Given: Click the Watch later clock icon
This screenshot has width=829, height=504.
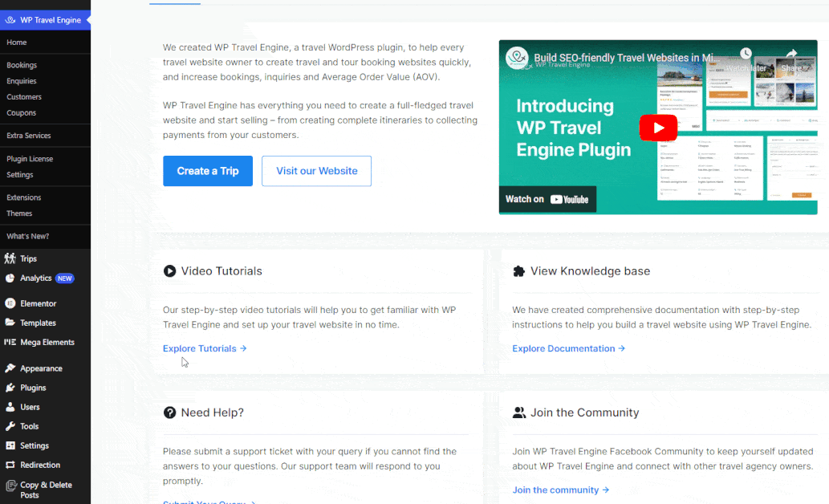Looking at the screenshot, I should 746,54.
